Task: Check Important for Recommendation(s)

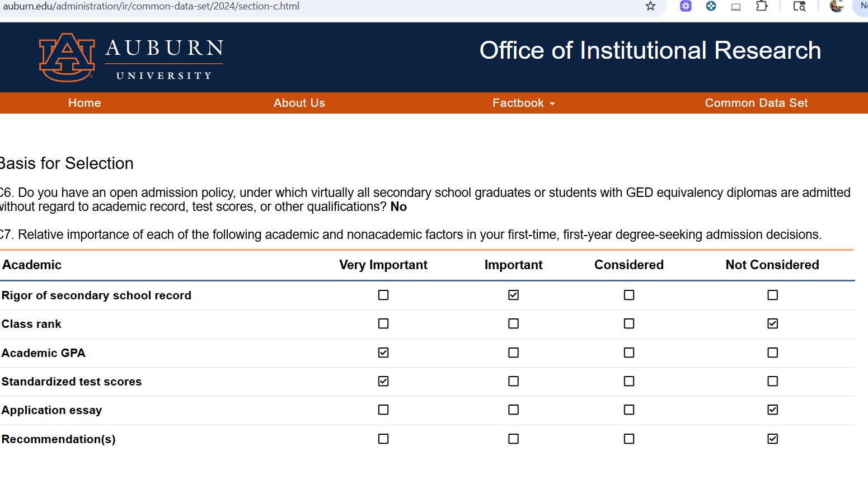Action: click(x=513, y=439)
